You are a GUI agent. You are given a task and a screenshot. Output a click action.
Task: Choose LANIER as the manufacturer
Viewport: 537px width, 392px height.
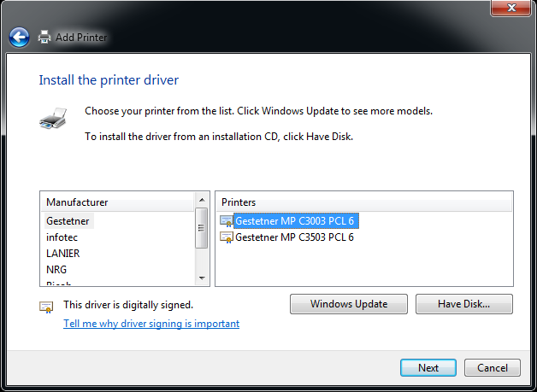63,254
